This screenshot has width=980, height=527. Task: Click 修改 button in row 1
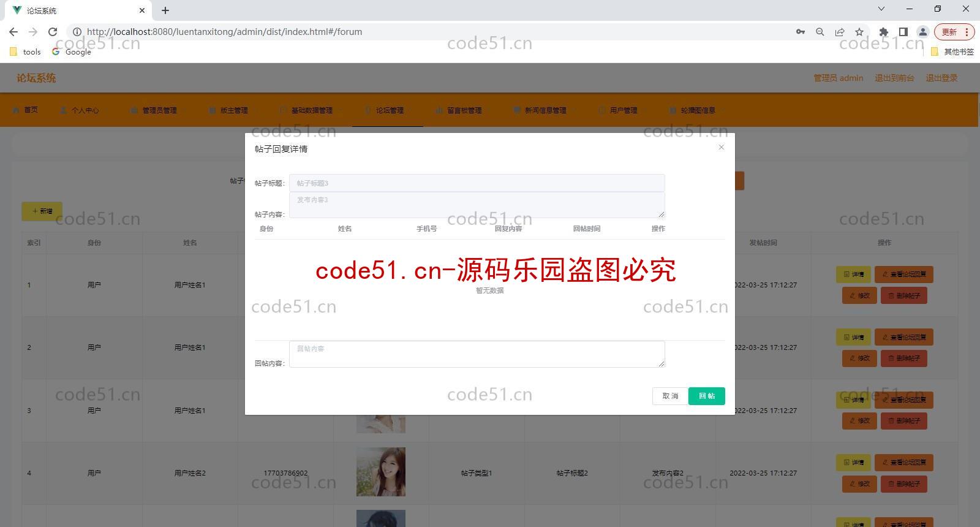coord(859,295)
